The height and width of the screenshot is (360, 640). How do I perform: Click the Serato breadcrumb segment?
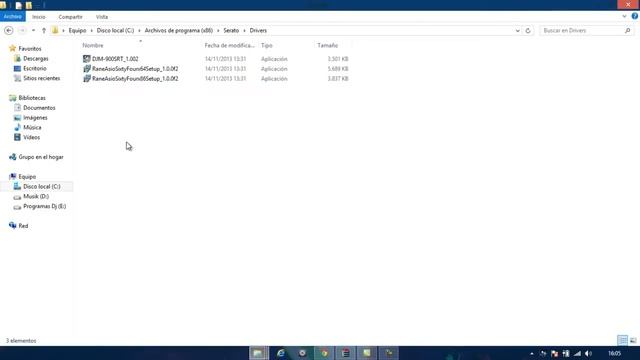pos(231,31)
